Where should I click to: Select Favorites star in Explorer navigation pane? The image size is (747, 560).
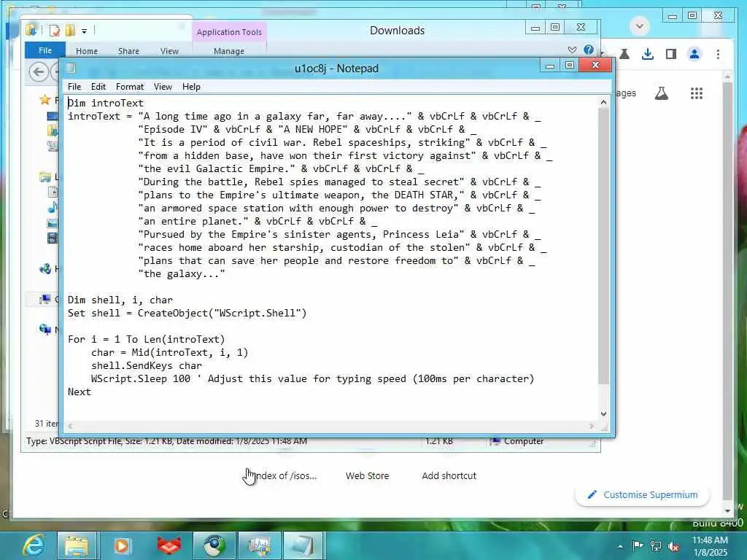click(45, 99)
